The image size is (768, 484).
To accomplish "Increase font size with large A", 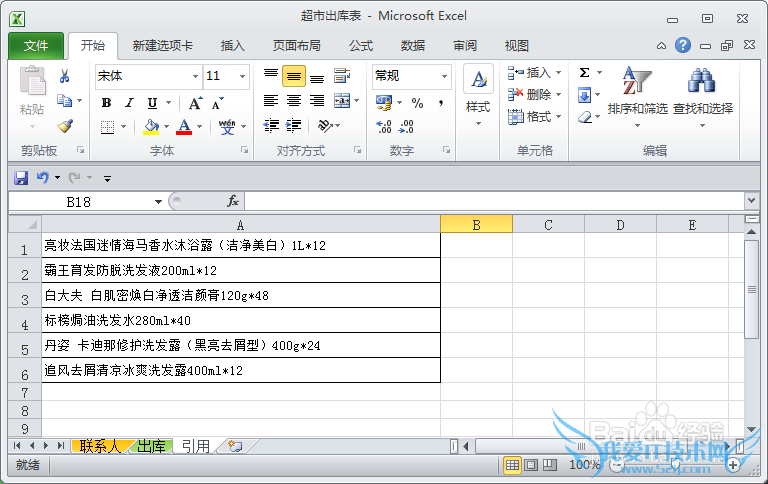I will click(195, 103).
